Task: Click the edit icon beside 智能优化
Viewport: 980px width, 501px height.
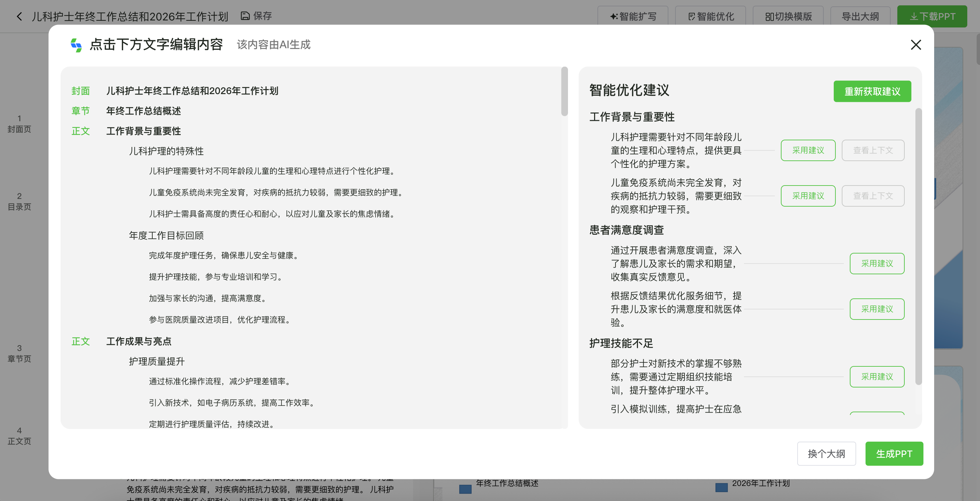Action: click(x=691, y=16)
